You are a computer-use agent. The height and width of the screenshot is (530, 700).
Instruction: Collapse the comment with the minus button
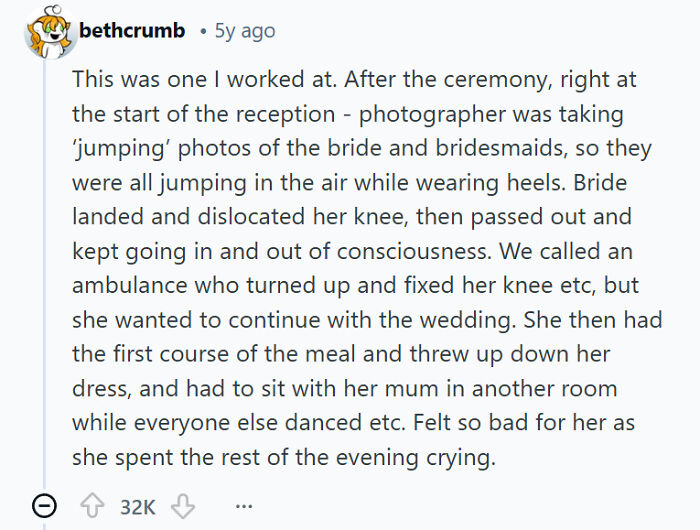click(44, 507)
